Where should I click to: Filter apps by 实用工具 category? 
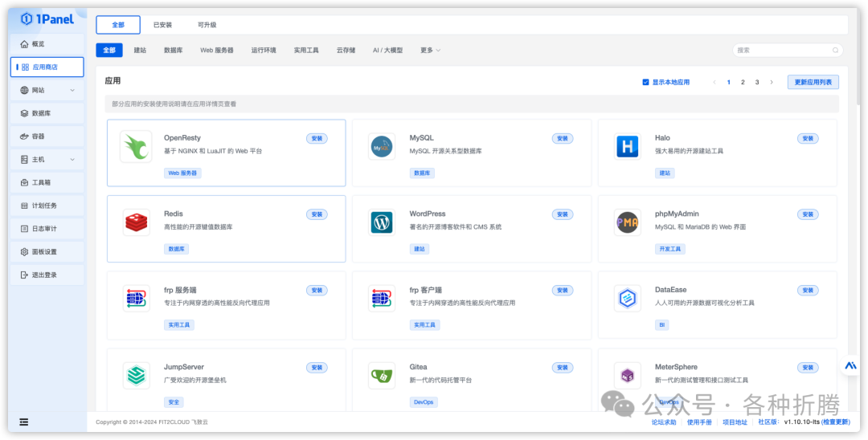[306, 50]
